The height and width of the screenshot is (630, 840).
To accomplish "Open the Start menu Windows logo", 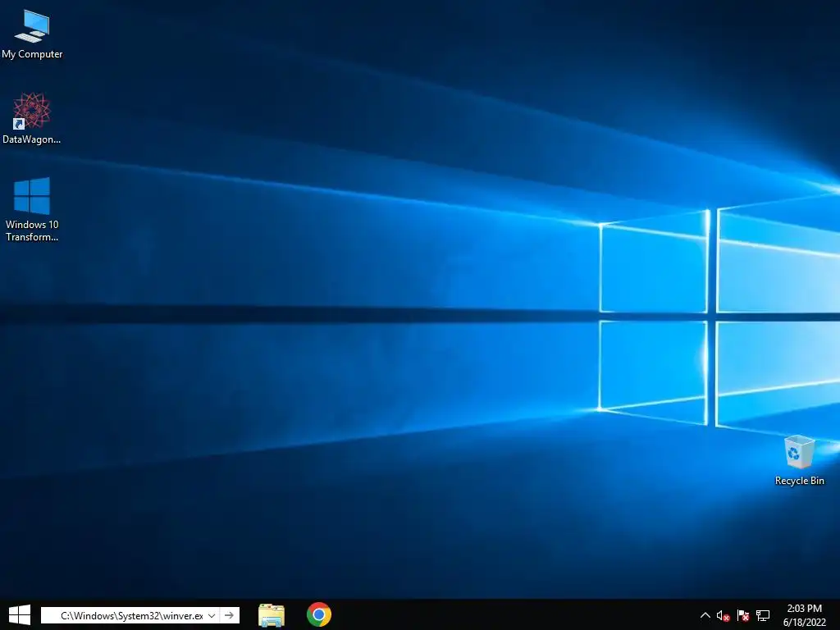I will [x=20, y=615].
